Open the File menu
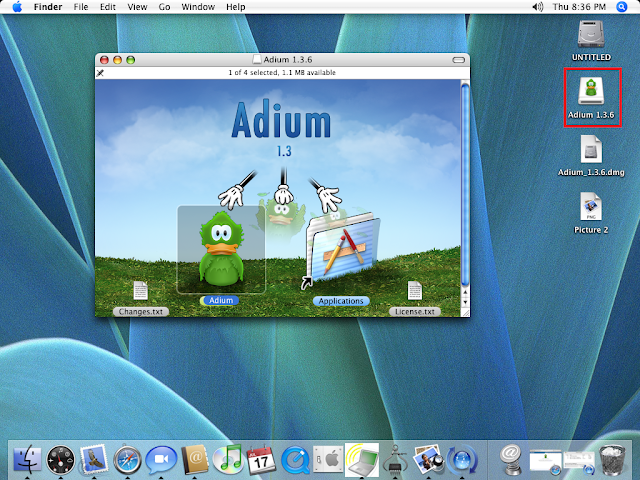Viewport: 640px width, 480px height. (x=81, y=7)
